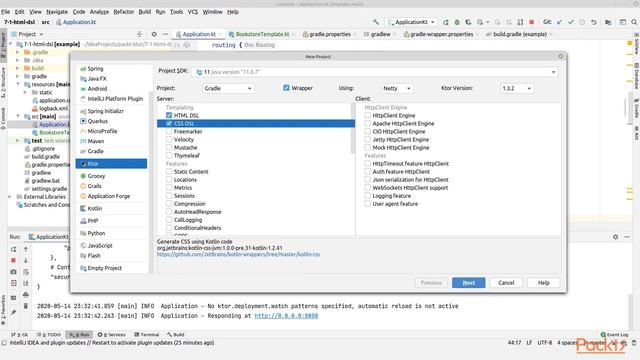The width and height of the screenshot is (640, 360).
Task: Open Project panel settings gear
Action: (154, 34)
